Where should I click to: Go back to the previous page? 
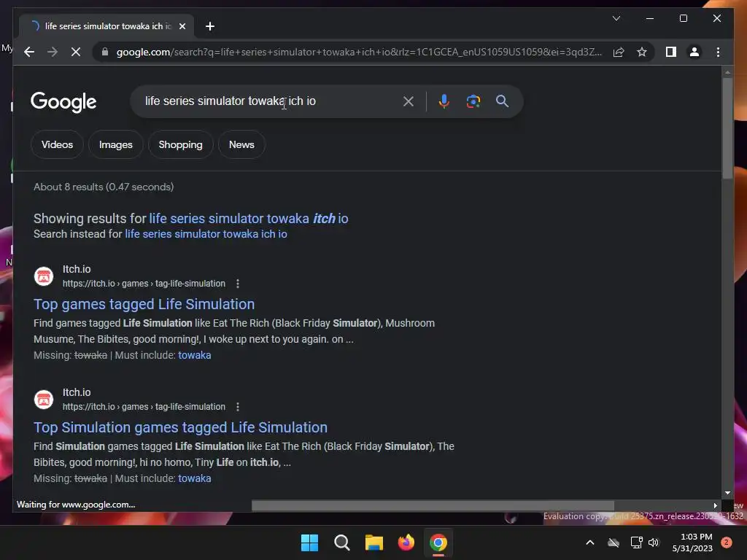tap(29, 52)
